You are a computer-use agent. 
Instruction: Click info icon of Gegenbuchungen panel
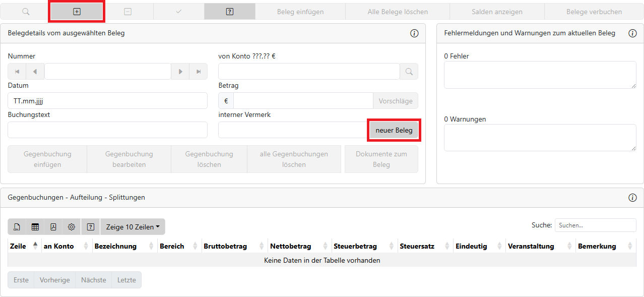tap(632, 198)
